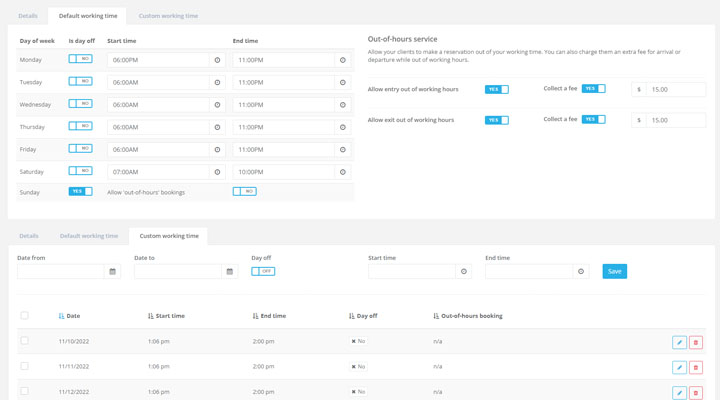Disable Allow exit out of working hours
Image resolution: width=720 pixels, height=400 pixels.
pos(497,120)
